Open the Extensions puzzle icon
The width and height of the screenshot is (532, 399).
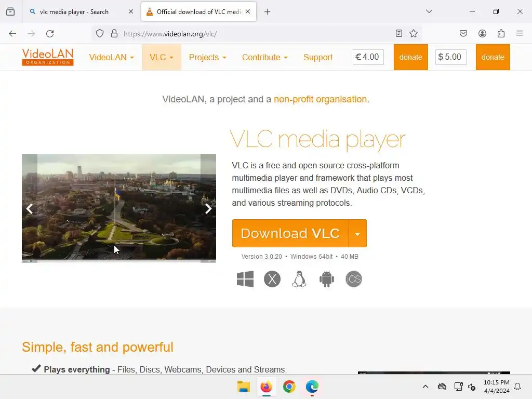[501, 33]
